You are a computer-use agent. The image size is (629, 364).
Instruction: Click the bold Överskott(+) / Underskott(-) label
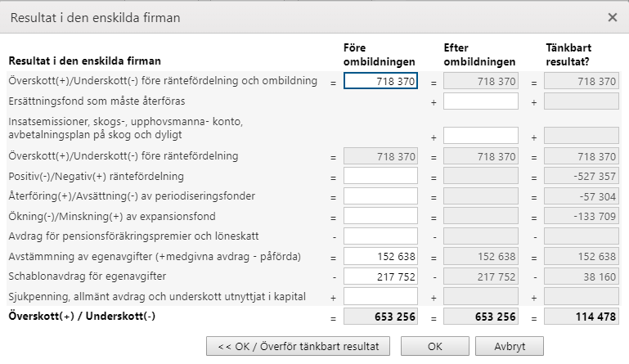click(x=82, y=316)
